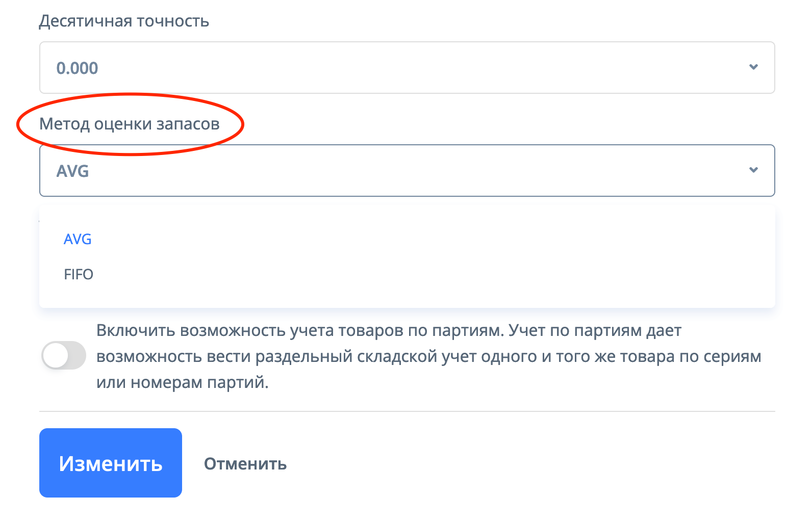Click the Отменить link
This screenshot has height=522, width=812.
click(245, 464)
